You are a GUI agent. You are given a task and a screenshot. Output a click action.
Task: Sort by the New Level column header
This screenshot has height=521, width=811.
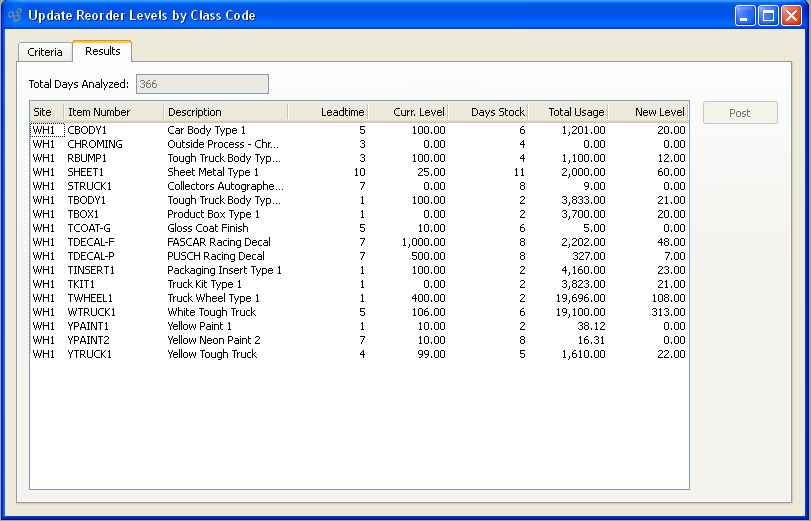(x=648, y=112)
